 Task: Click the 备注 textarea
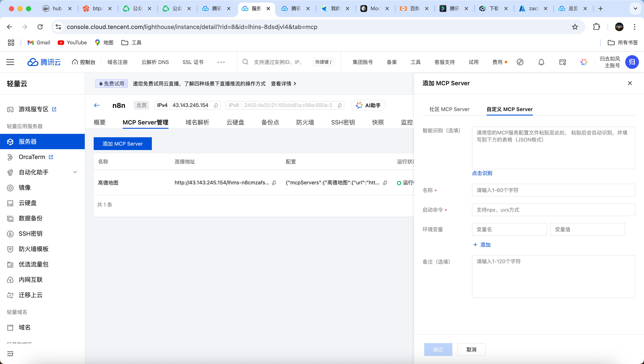[553, 276]
